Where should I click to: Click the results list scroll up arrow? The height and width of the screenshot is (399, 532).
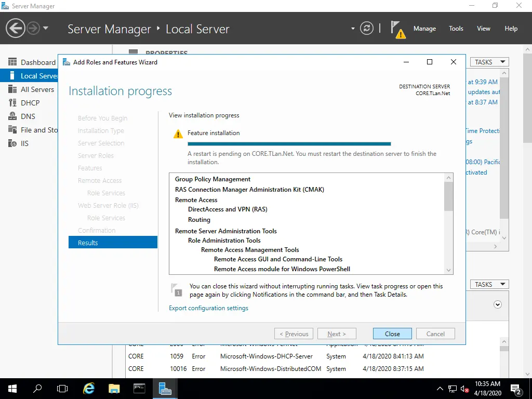click(x=448, y=178)
